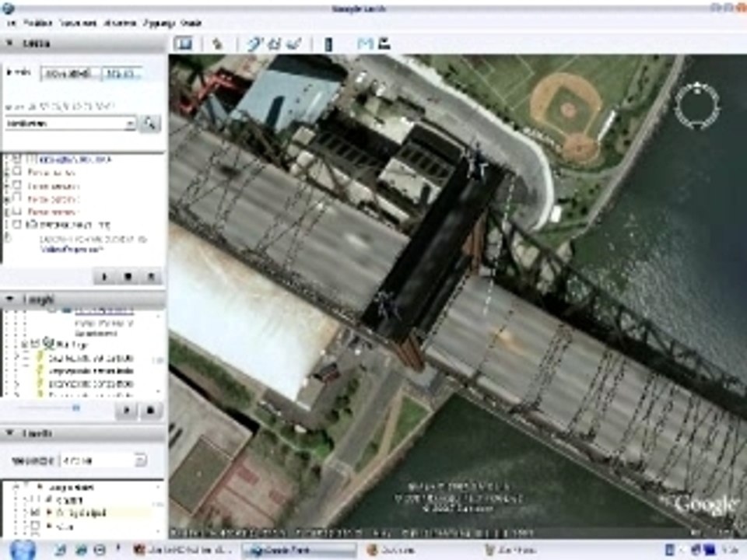Toggle checkbox of last search result row

17,224
